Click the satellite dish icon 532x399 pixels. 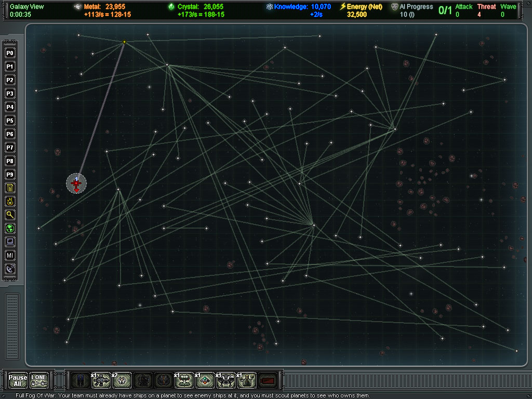click(10, 269)
